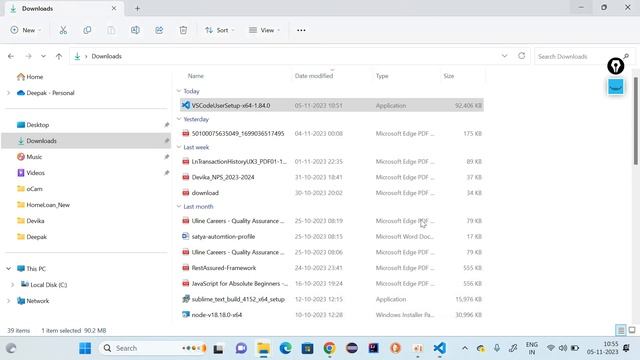Click the Share icon in toolbar
This screenshot has width=640, height=360.
tap(159, 30)
